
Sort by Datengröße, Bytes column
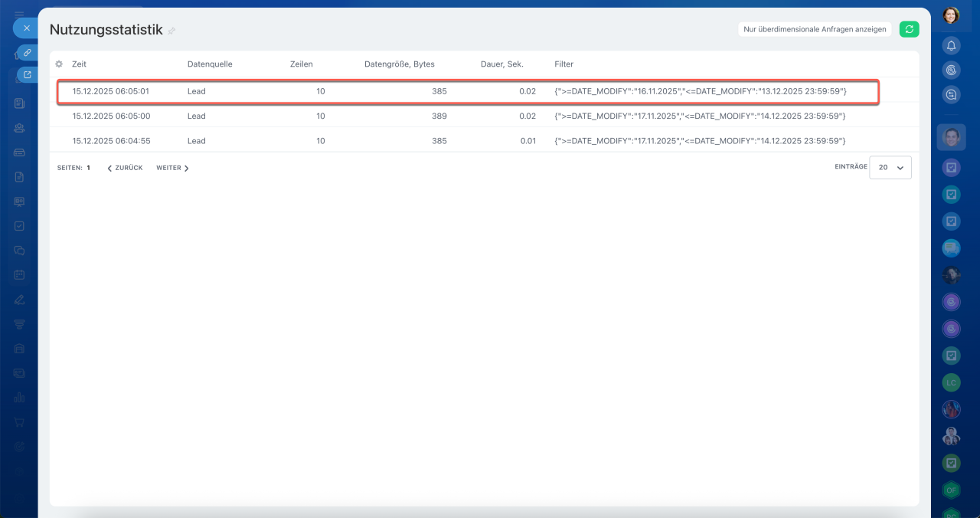[x=399, y=64]
